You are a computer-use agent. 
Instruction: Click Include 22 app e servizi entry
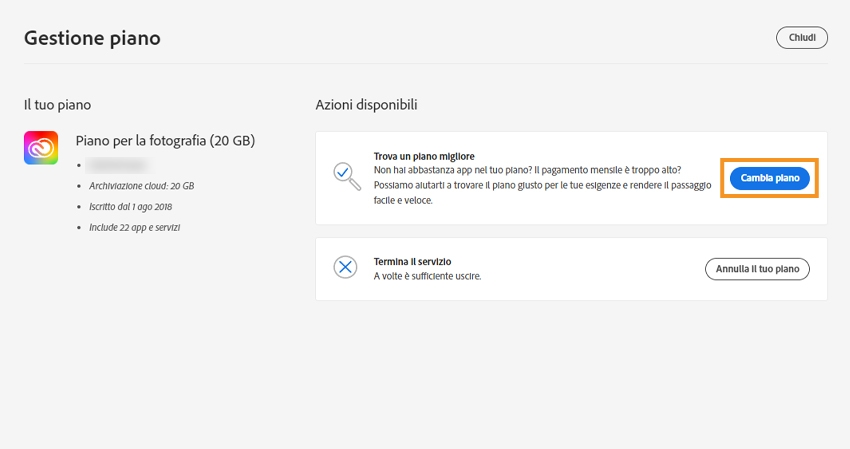[x=135, y=227]
